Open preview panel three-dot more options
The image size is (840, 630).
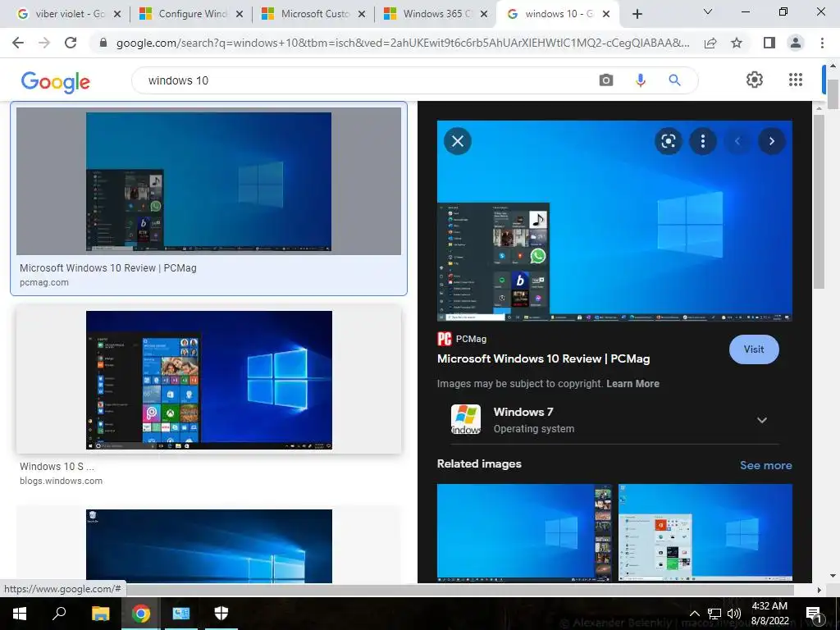click(702, 141)
